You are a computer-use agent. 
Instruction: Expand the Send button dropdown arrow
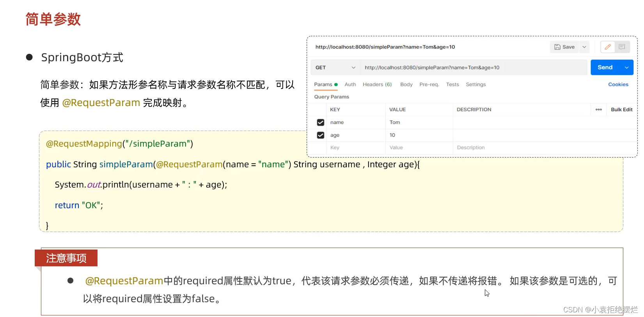(627, 67)
